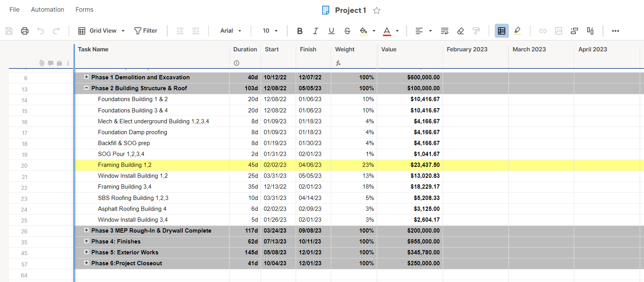The height and width of the screenshot is (282, 644).
Task: Click the March 2023 Gantt header
Action: pos(529,49)
